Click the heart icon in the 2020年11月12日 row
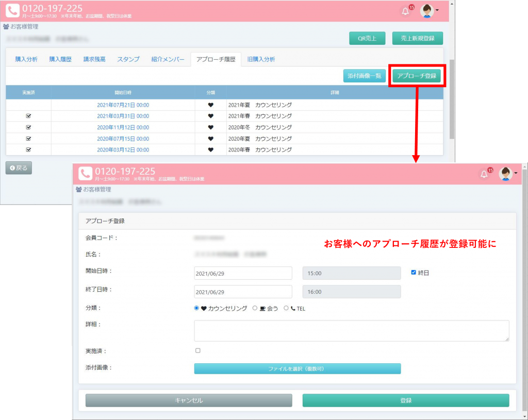 click(x=210, y=127)
